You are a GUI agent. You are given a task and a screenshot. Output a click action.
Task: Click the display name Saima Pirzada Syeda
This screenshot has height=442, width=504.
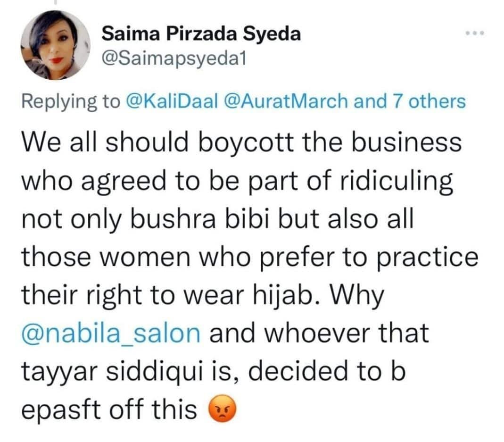point(201,34)
